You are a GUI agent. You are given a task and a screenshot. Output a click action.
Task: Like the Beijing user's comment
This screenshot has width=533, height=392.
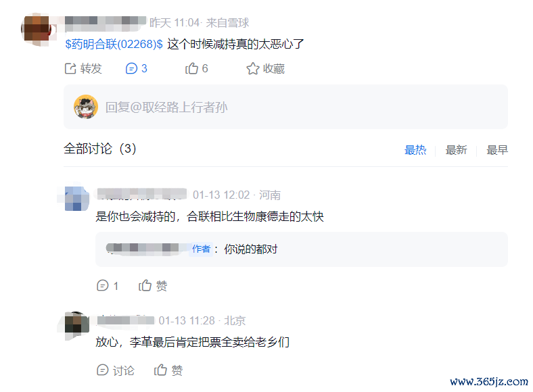(x=160, y=370)
